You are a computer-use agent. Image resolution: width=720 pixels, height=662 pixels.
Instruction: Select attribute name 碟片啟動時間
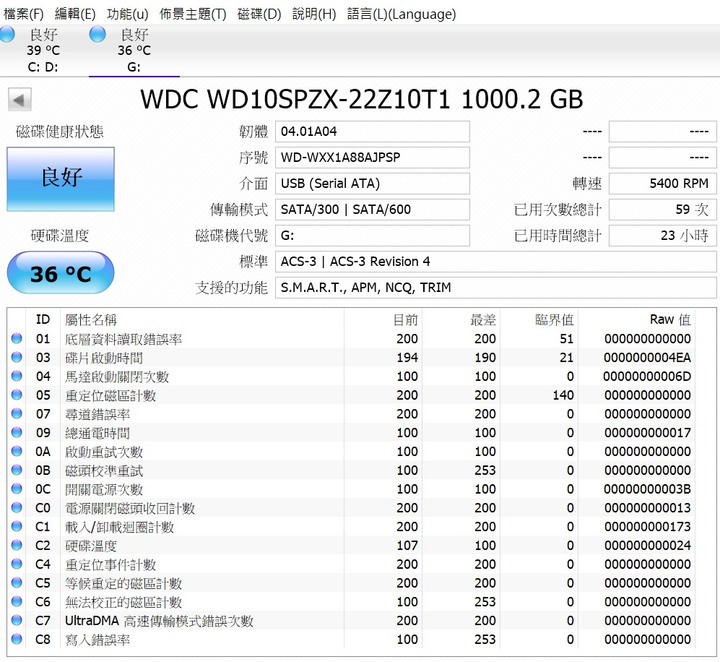(104, 358)
